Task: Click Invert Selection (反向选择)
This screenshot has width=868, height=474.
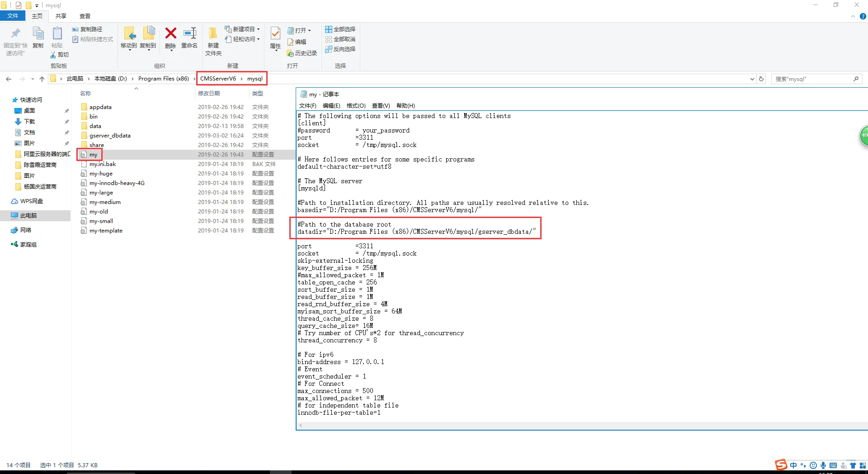Action: (340, 49)
